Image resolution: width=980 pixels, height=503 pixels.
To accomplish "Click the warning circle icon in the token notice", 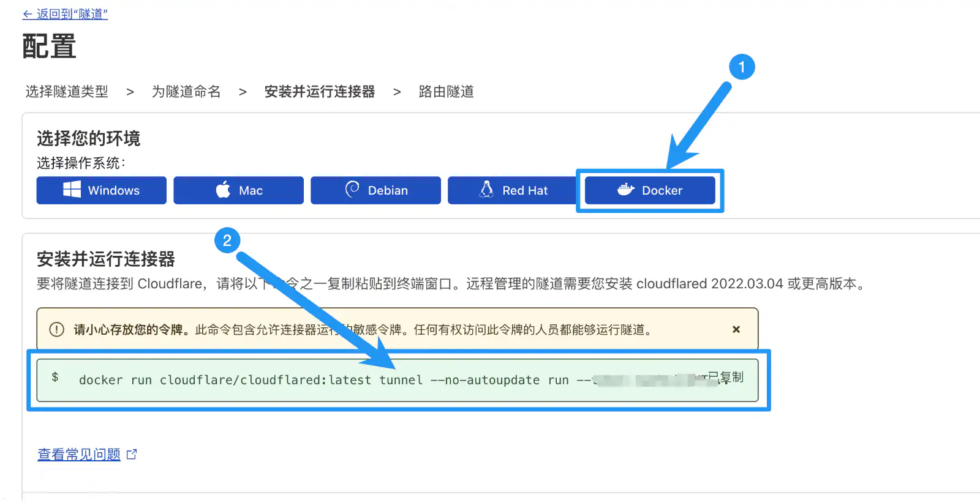I will (56, 330).
